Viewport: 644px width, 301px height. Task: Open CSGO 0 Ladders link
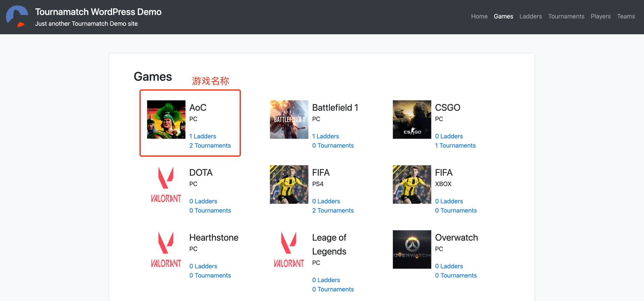[449, 136]
